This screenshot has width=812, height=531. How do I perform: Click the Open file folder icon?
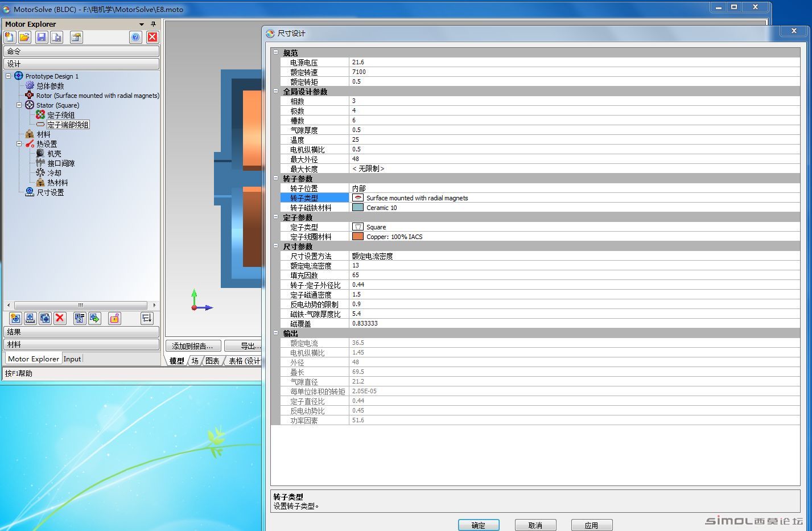[24, 37]
